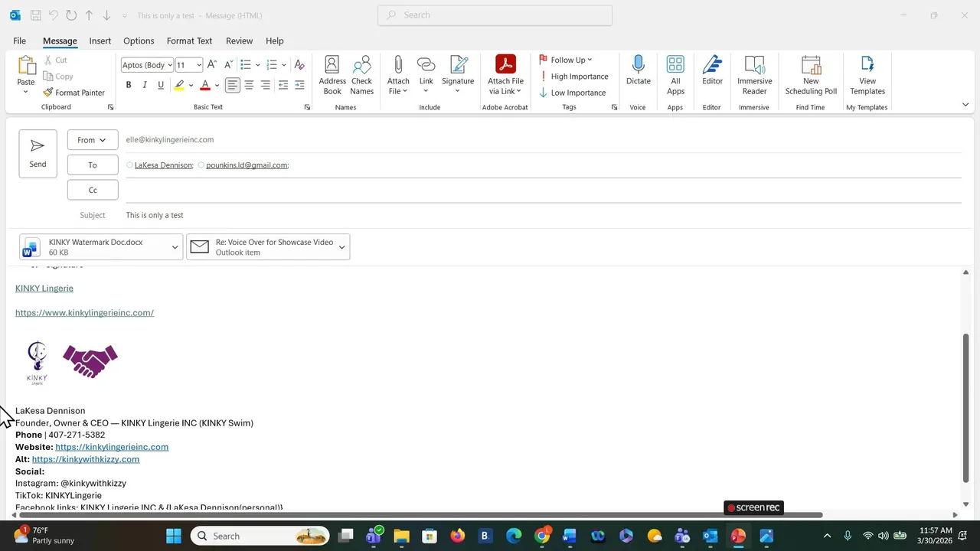Start Dictate with the microphone icon
Image resolution: width=980 pixels, height=551 pixels.
[x=638, y=64]
